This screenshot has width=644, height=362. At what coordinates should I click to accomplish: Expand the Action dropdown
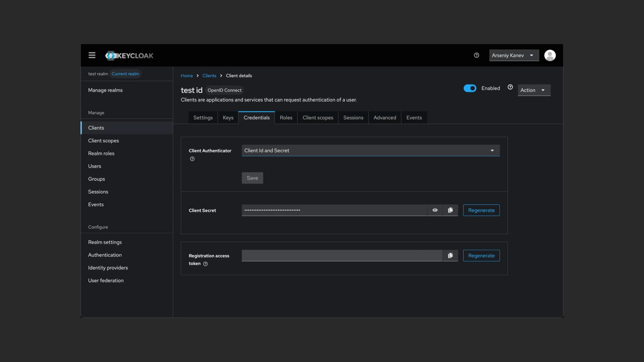click(x=534, y=90)
